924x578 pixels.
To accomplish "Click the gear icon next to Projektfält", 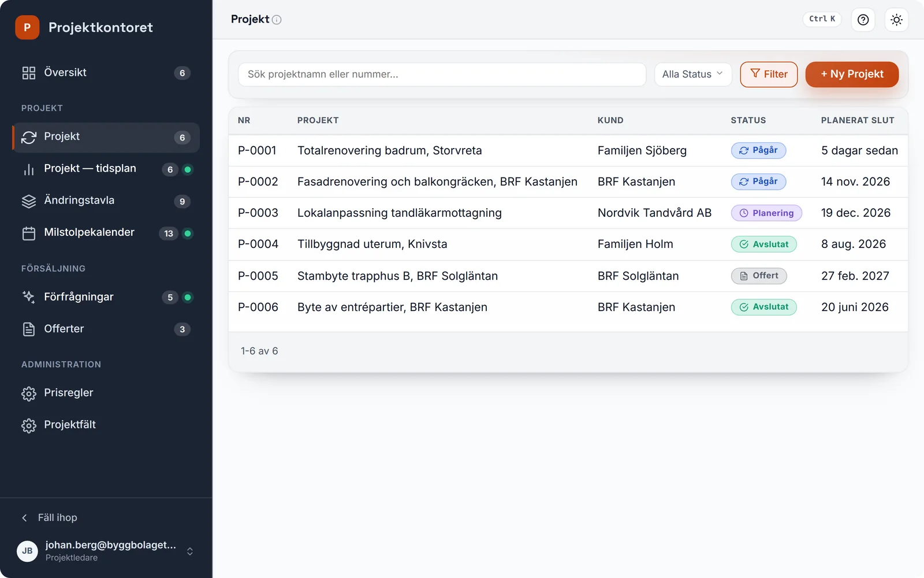I will [x=29, y=425].
